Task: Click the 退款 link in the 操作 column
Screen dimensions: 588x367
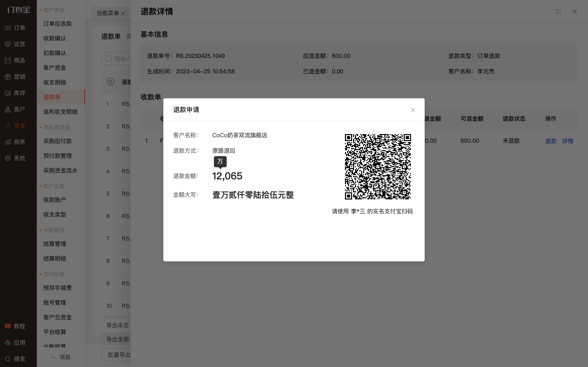Action: (x=551, y=141)
